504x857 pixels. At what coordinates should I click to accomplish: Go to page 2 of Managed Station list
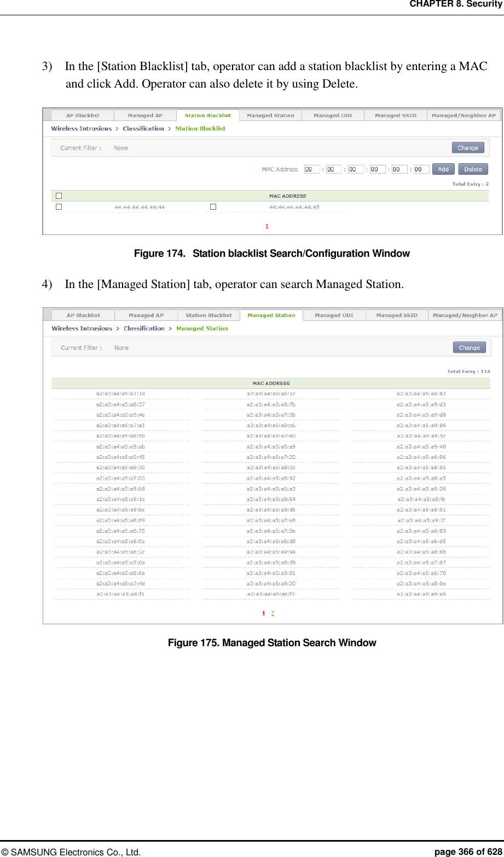pos(272,613)
